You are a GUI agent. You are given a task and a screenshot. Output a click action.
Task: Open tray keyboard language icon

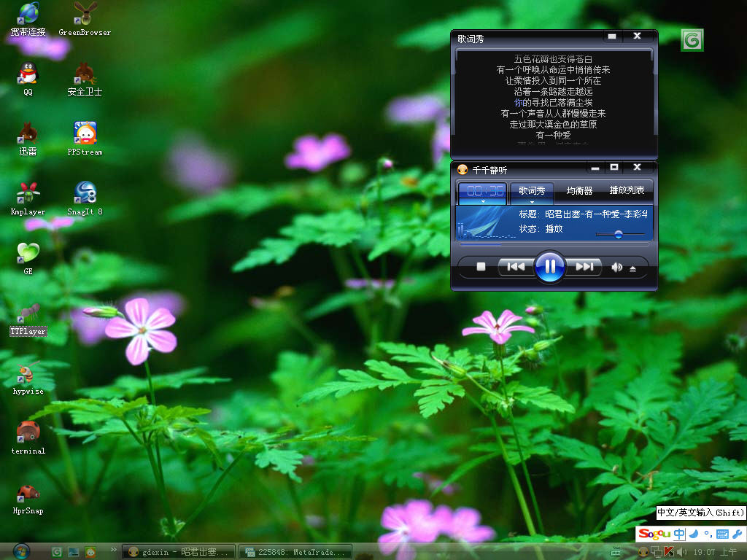[616, 552]
